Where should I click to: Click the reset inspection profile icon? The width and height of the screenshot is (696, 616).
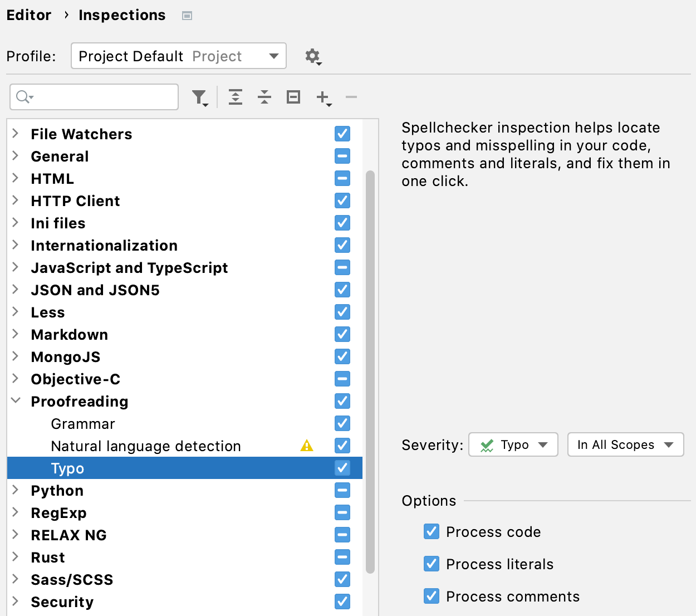(293, 97)
